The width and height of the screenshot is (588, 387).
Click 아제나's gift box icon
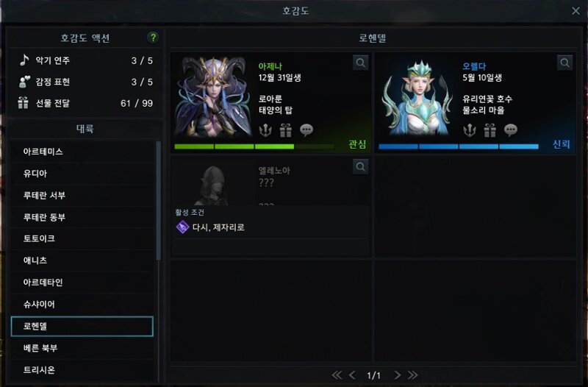[286, 130]
